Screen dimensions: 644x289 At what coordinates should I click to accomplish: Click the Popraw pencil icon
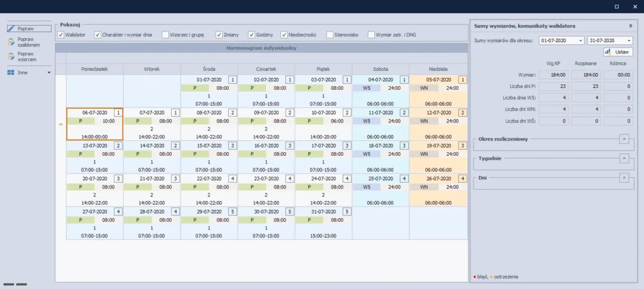click(x=12, y=29)
